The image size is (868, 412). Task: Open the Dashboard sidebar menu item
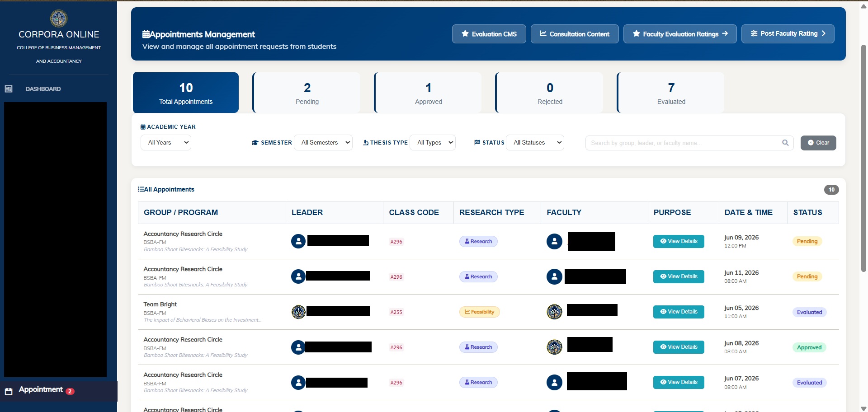pos(43,89)
